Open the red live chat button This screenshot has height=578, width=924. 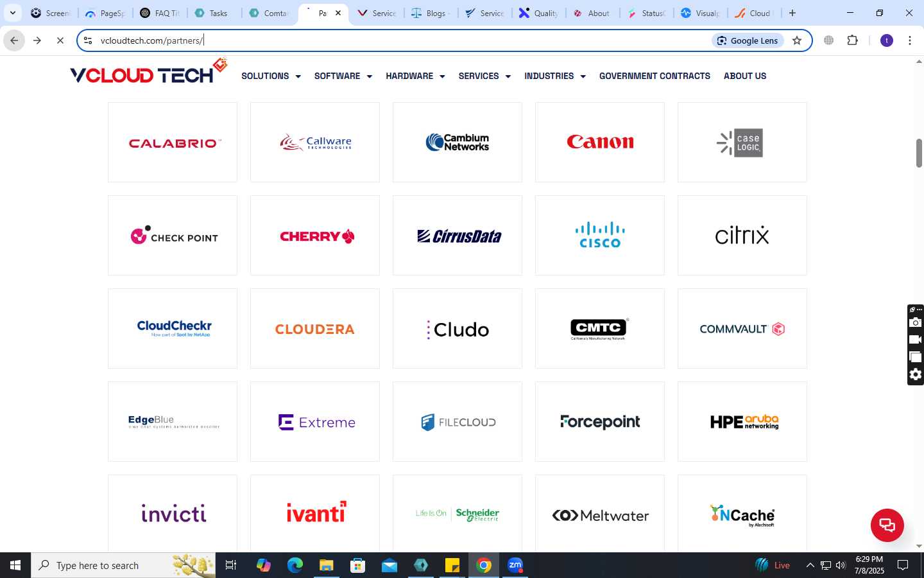[x=887, y=525]
